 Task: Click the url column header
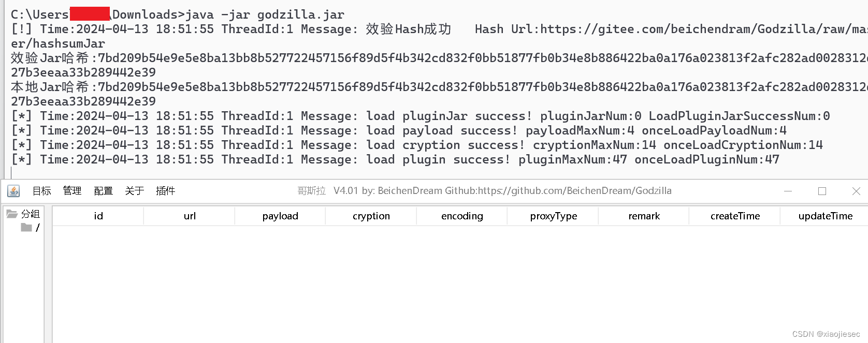pos(190,216)
